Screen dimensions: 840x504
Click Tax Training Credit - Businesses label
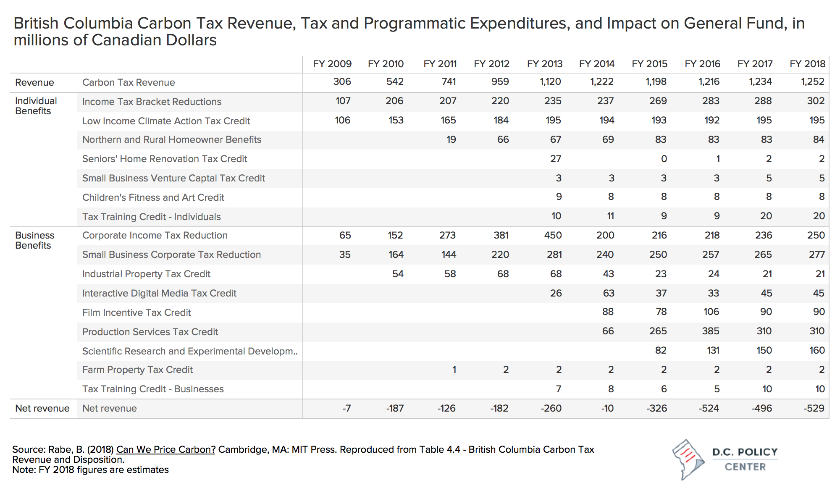[x=153, y=389]
